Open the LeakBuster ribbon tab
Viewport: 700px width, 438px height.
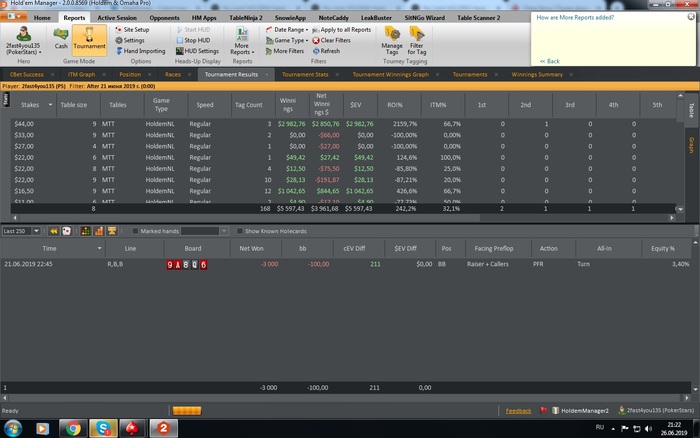(376, 18)
